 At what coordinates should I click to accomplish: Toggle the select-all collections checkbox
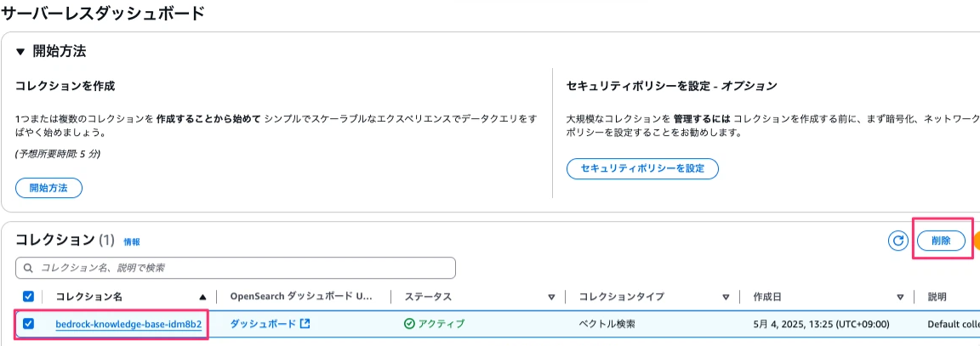(x=28, y=297)
